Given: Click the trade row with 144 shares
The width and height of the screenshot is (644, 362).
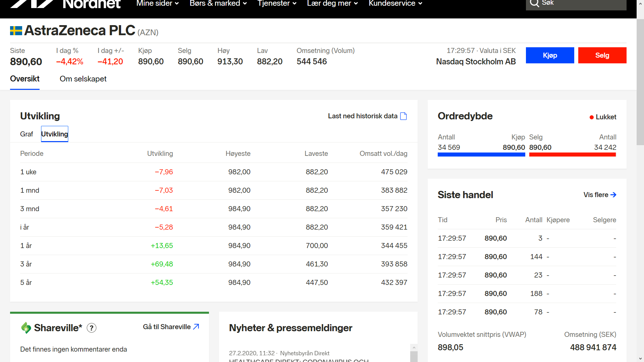Looking at the screenshot, I should click(527, 257).
